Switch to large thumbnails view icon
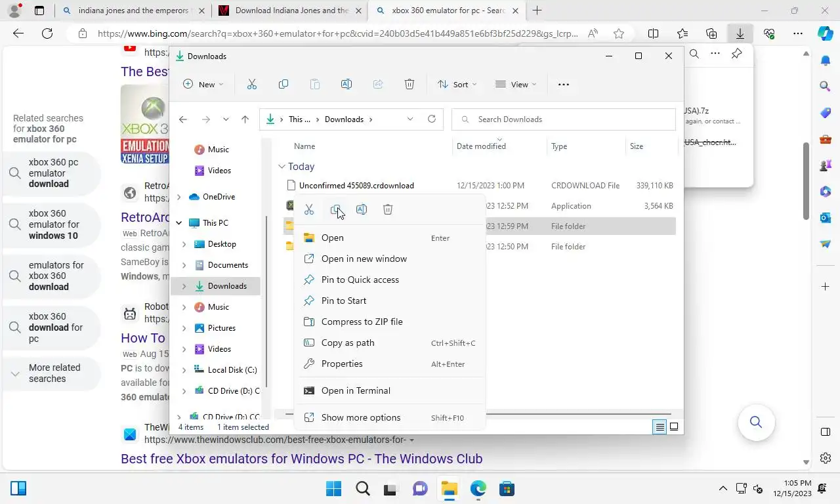Viewport: 840px width, 504px height. click(674, 427)
